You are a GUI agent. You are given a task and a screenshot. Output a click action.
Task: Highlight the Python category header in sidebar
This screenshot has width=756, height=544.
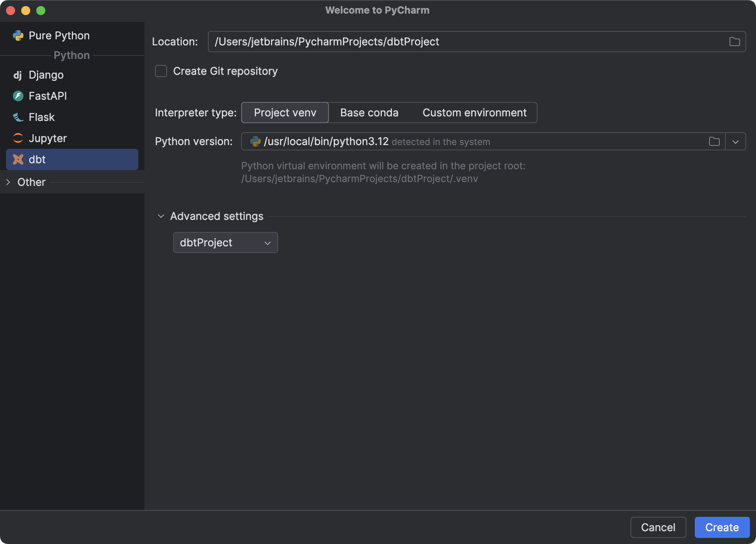pyautogui.click(x=71, y=55)
